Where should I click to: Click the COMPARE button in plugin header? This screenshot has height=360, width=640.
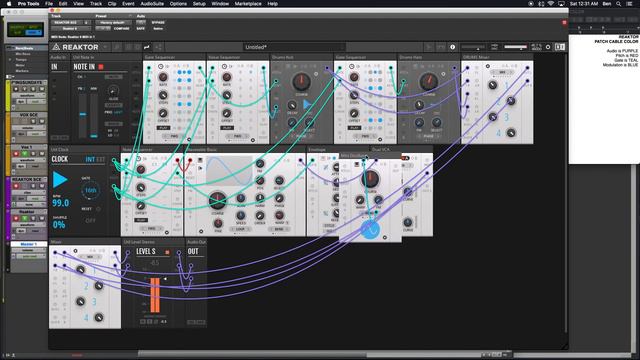point(121,29)
